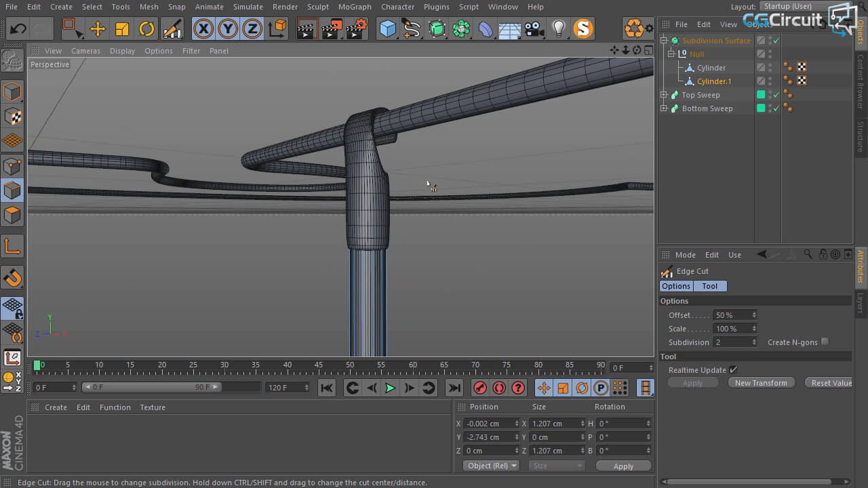
Task: Expand the Top Sweep object
Action: pyautogui.click(x=664, y=95)
